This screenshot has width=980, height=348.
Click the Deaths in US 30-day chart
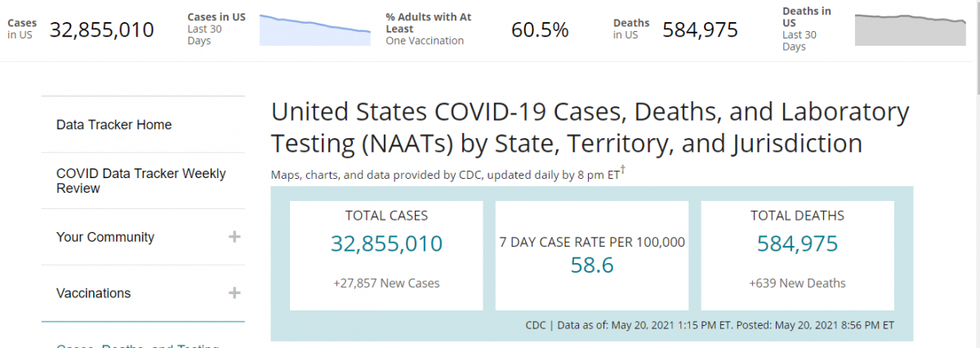coord(909,29)
